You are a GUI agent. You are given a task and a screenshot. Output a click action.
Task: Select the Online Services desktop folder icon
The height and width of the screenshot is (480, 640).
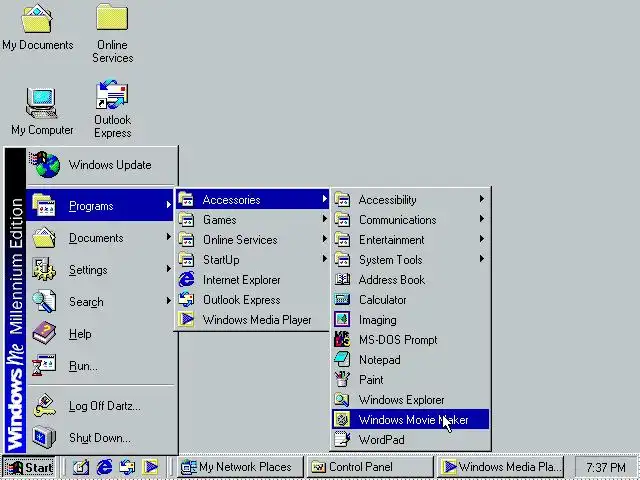coord(112,17)
